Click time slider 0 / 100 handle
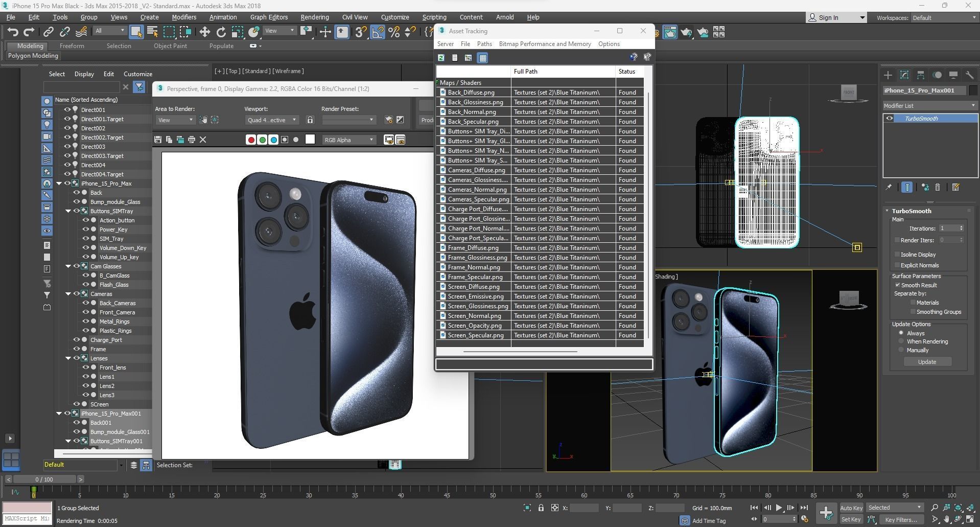Viewport: 980px width, 527px height. pos(44,479)
